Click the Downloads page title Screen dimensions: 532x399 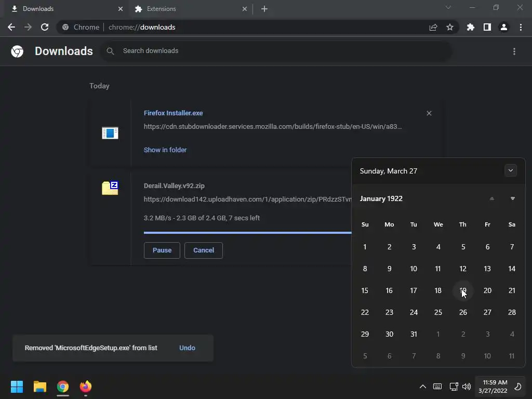click(x=64, y=51)
